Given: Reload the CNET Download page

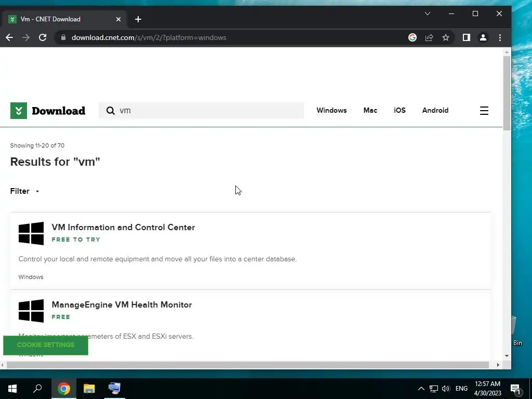Looking at the screenshot, I should 43,37.
